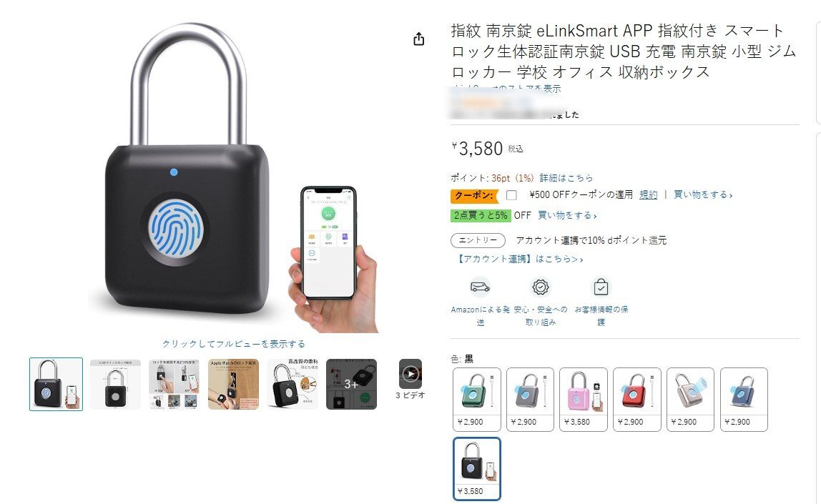Select the gray padlock at ¥2,900

coord(530,400)
